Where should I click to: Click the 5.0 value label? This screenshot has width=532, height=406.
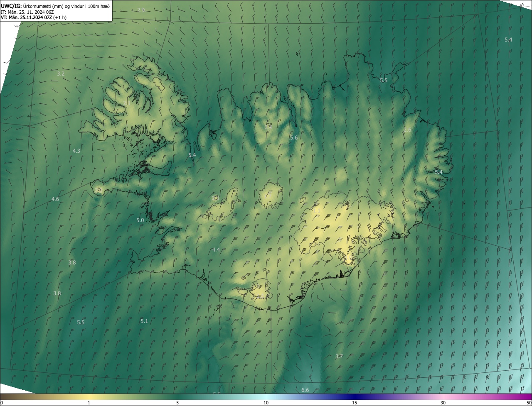click(x=140, y=220)
